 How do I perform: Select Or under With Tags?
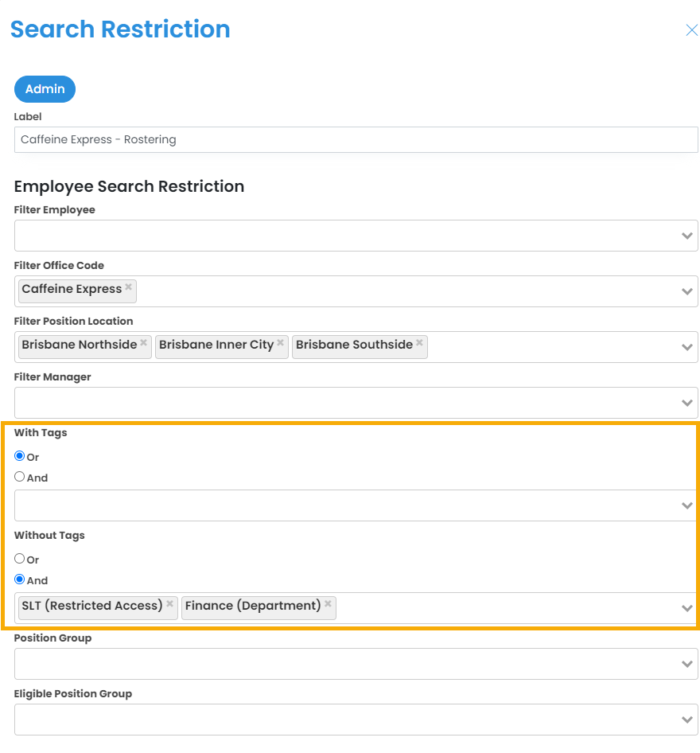pos(20,456)
